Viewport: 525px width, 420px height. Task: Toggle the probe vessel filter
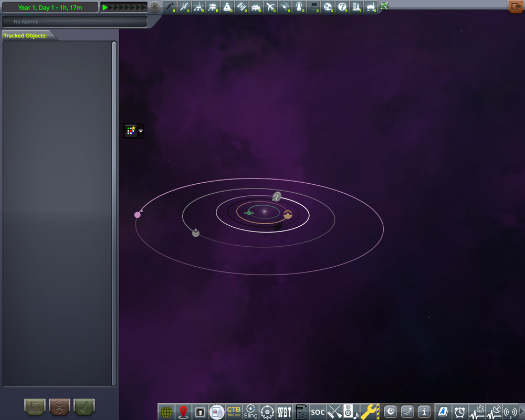tap(184, 7)
